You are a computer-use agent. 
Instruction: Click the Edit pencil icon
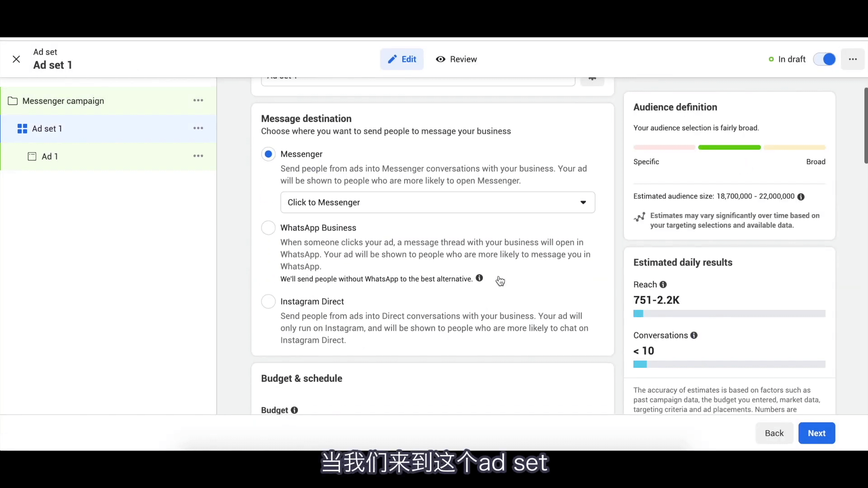click(x=392, y=59)
